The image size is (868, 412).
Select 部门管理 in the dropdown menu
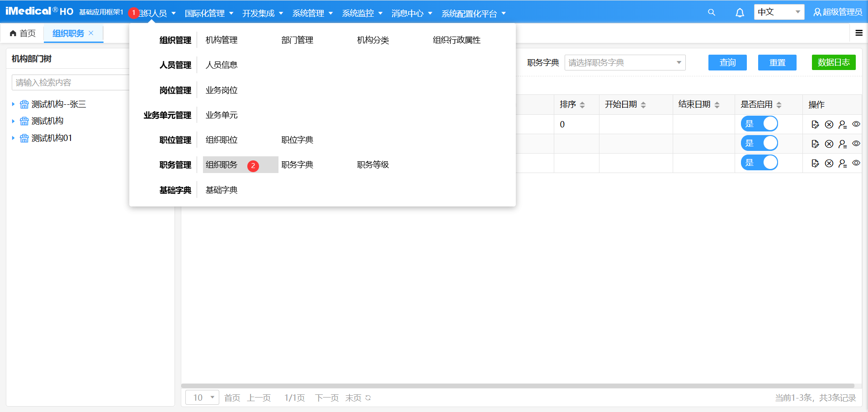point(297,40)
